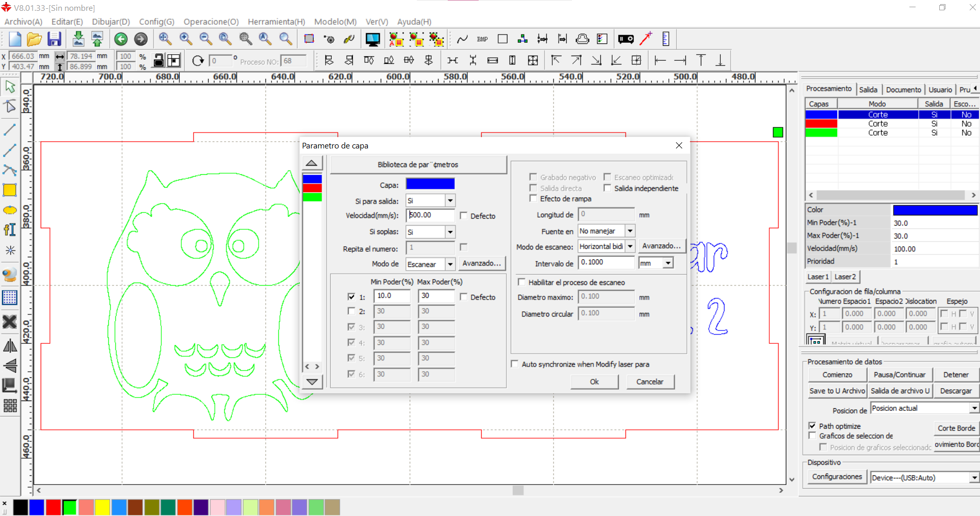Select the Line drawing tool

click(x=10, y=129)
